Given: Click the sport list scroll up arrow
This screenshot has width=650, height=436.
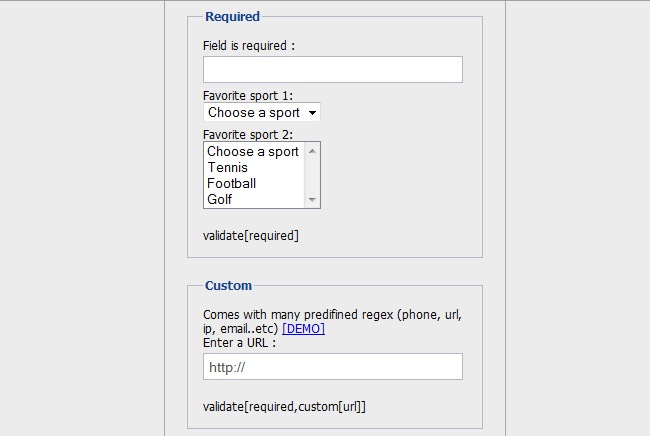Looking at the screenshot, I should pyautogui.click(x=313, y=151).
